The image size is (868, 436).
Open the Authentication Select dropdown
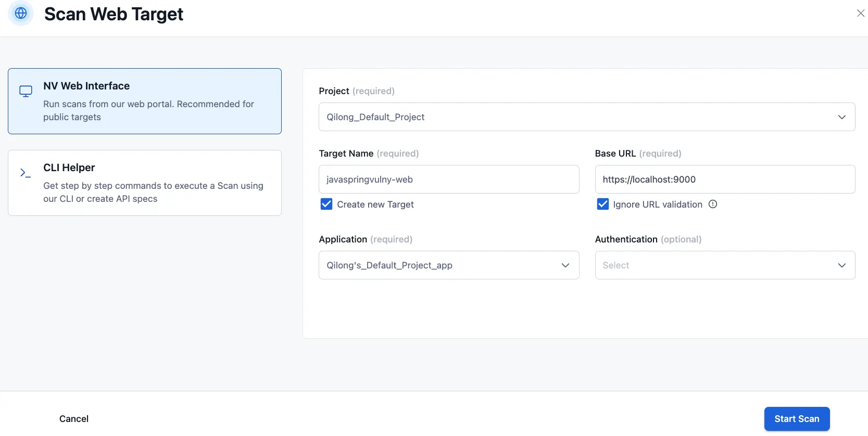[725, 265]
